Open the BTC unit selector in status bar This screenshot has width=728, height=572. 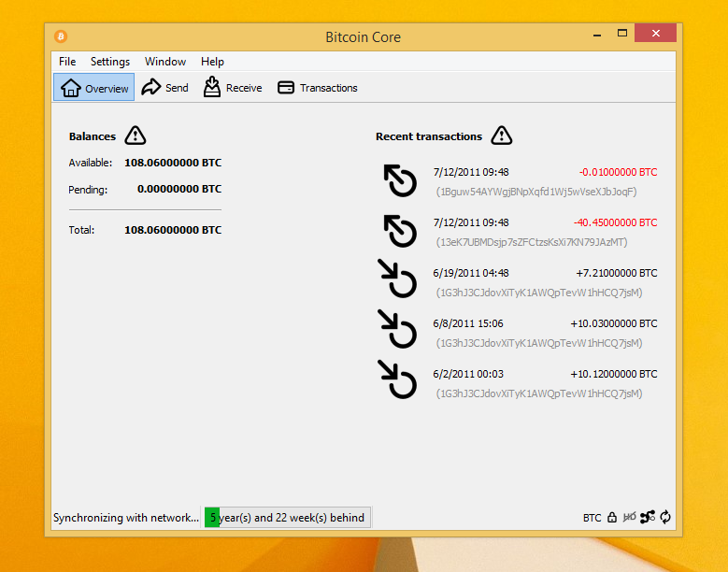pos(592,518)
